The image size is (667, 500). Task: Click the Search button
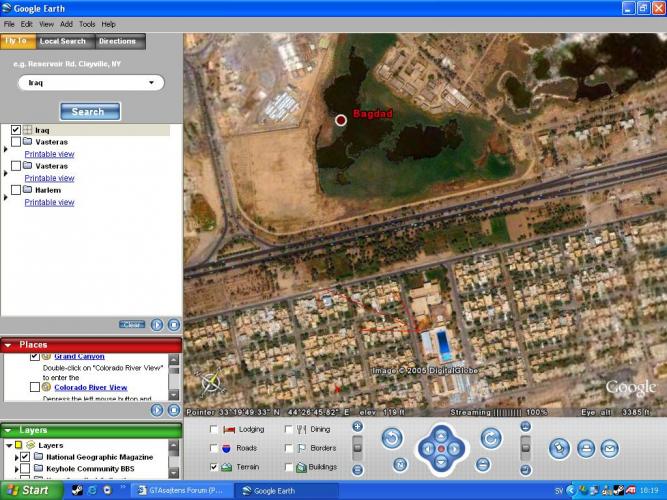point(90,111)
